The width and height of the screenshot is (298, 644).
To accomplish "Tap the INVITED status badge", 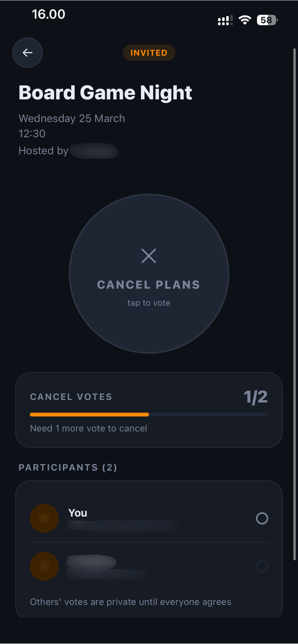I will pyautogui.click(x=149, y=53).
